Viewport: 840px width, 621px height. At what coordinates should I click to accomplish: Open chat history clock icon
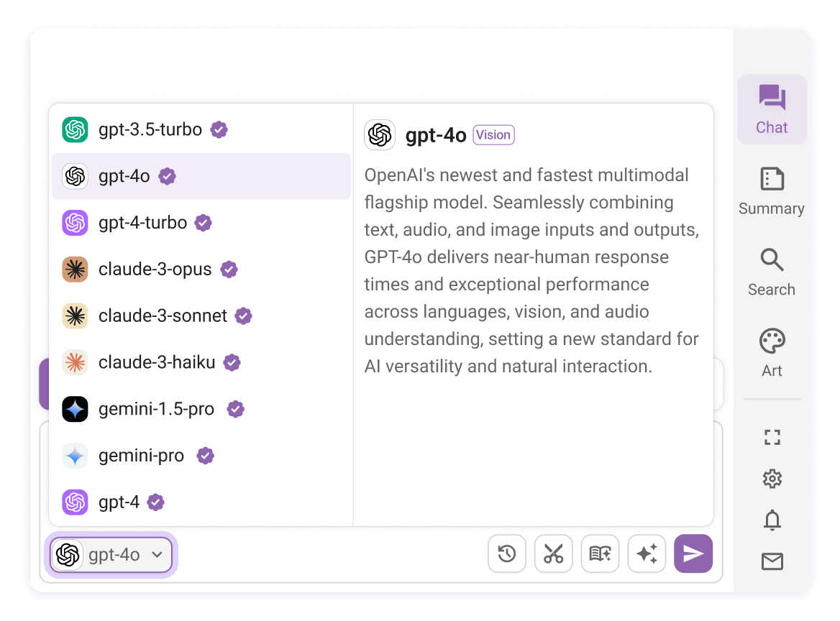click(x=507, y=553)
